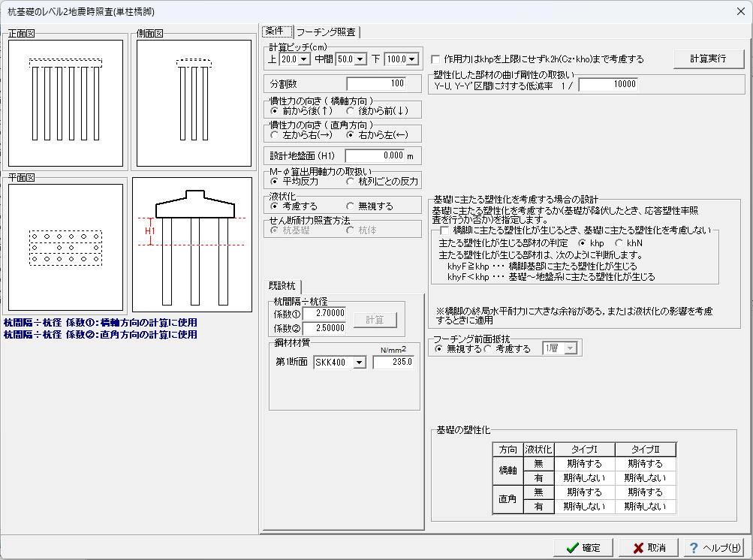Click the 液状化 column header in table
This screenshot has width=753, height=560.
(539, 450)
